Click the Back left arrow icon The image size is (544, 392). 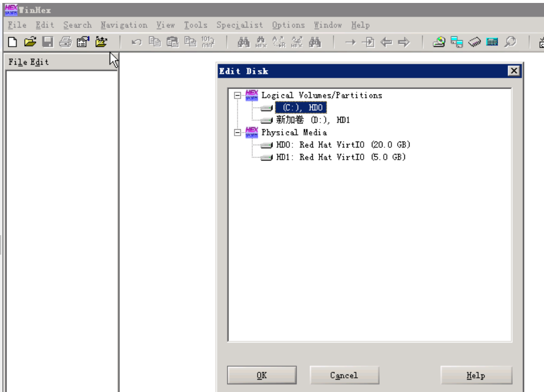point(386,42)
